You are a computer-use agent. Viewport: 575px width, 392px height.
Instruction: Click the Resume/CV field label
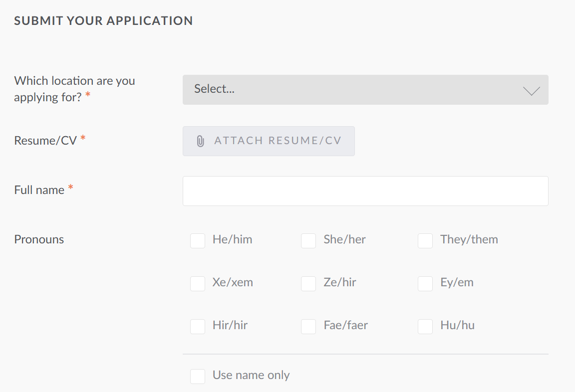[45, 141]
